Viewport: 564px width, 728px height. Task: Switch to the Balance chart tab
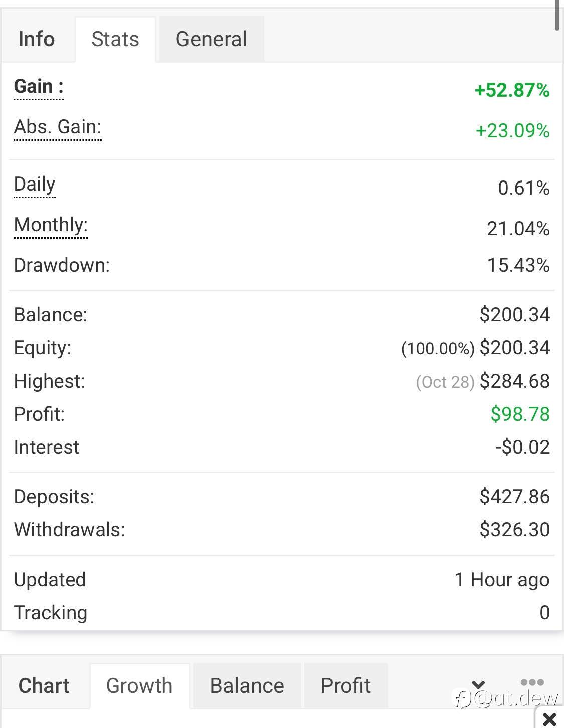247,685
